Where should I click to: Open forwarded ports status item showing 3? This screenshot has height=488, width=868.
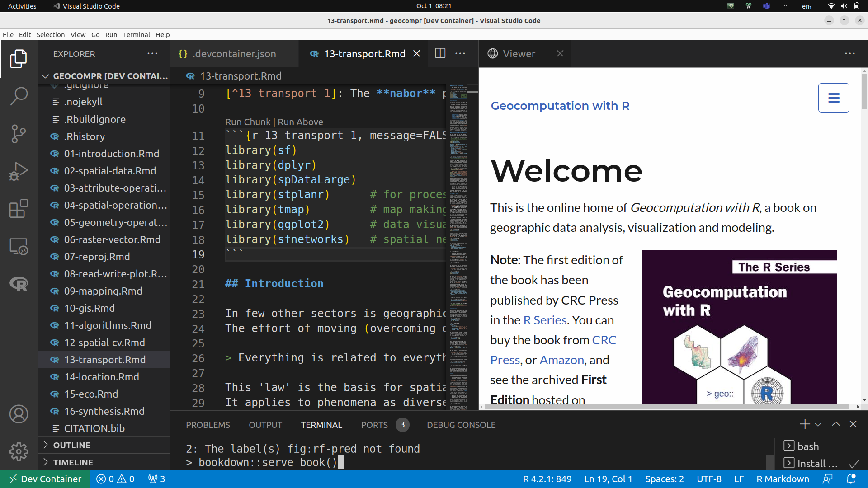(x=156, y=479)
